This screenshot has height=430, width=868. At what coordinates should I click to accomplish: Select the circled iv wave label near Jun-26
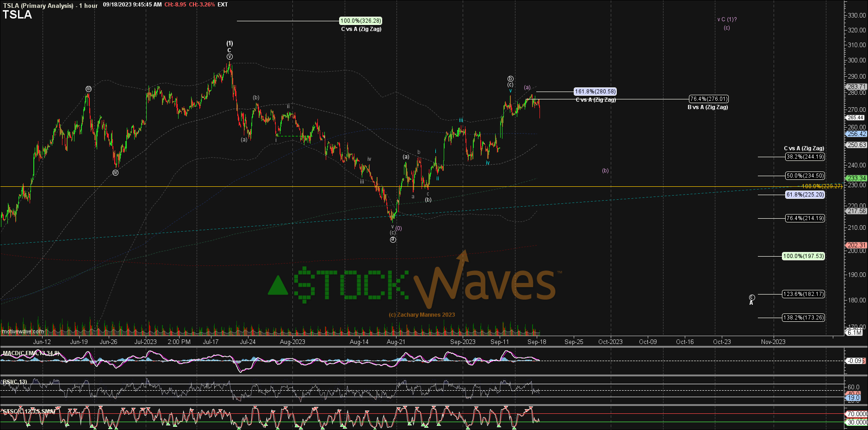(x=115, y=172)
